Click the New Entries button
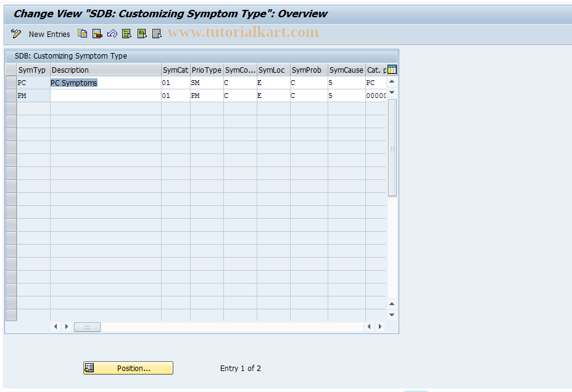572x392 pixels. (49, 35)
